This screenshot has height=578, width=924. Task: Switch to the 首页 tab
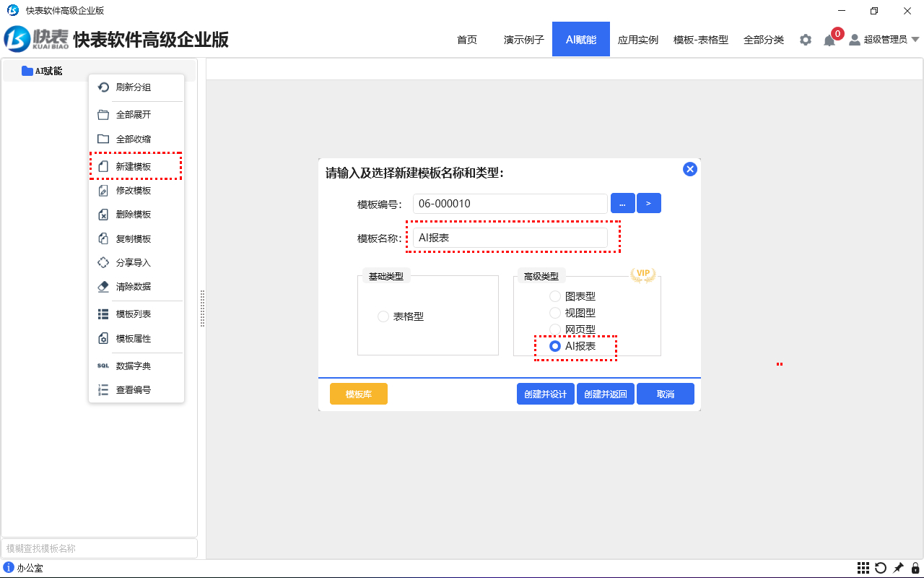coord(467,40)
